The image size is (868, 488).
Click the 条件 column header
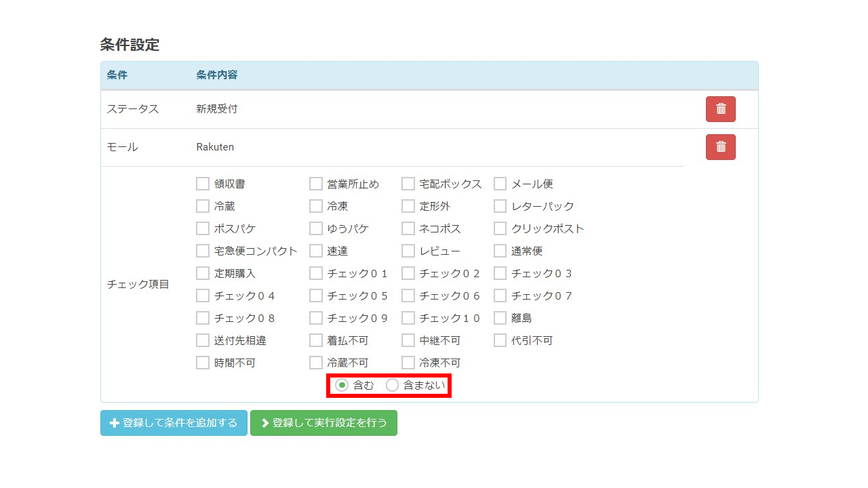pyautogui.click(x=117, y=75)
